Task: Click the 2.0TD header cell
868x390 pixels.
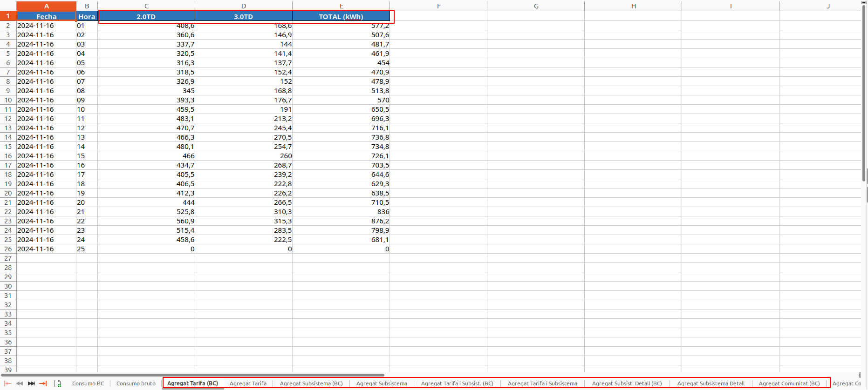Action: 146,16
